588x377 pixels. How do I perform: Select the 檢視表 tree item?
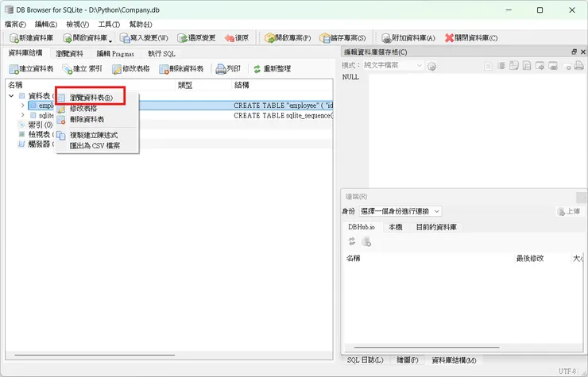(36, 135)
